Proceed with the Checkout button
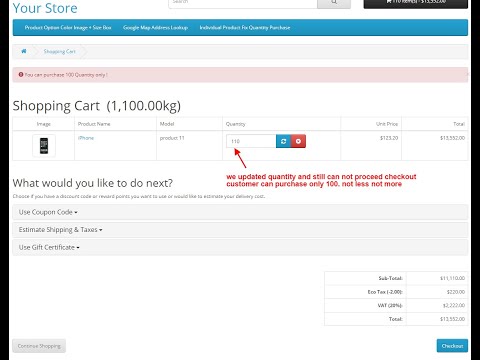The height and width of the screenshot is (360, 480). click(x=452, y=346)
